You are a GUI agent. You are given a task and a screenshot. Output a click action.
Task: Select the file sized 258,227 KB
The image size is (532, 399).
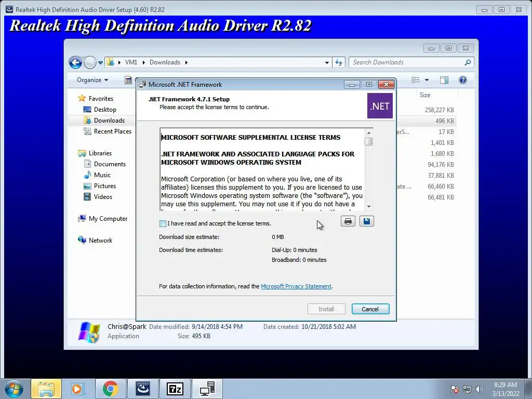[x=439, y=110]
